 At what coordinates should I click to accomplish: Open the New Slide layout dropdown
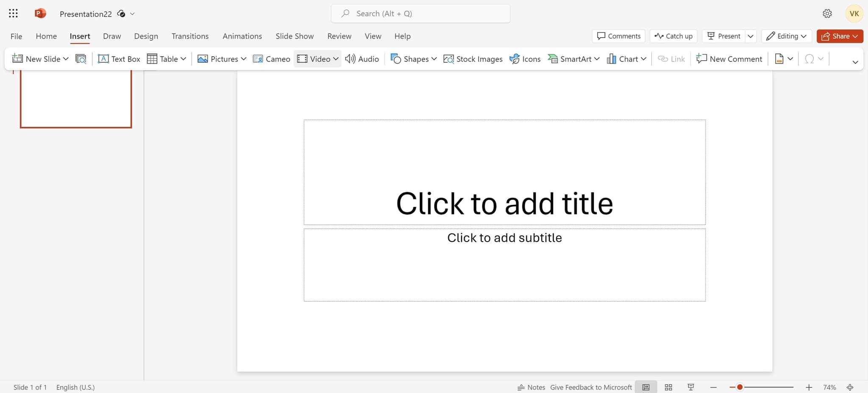click(66, 59)
